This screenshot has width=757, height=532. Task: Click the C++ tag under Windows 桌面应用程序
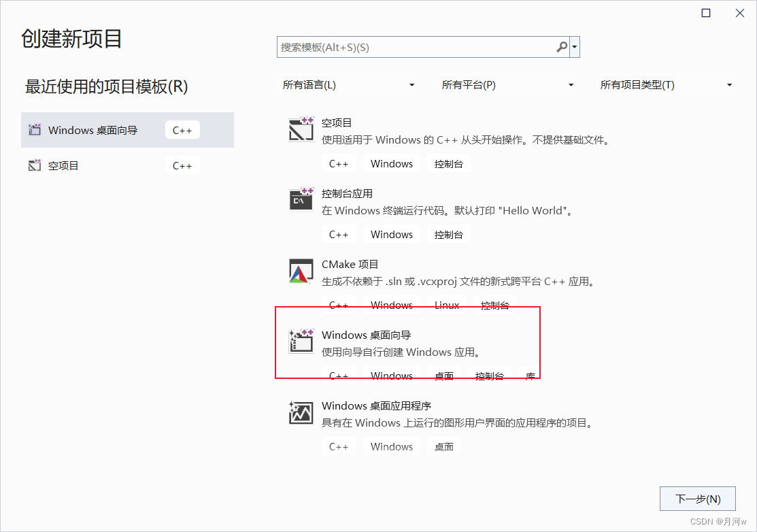point(339,446)
